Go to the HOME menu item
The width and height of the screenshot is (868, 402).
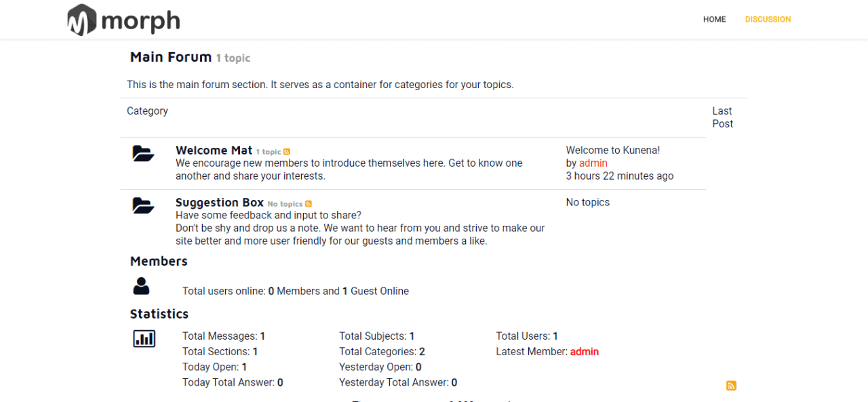[715, 20]
